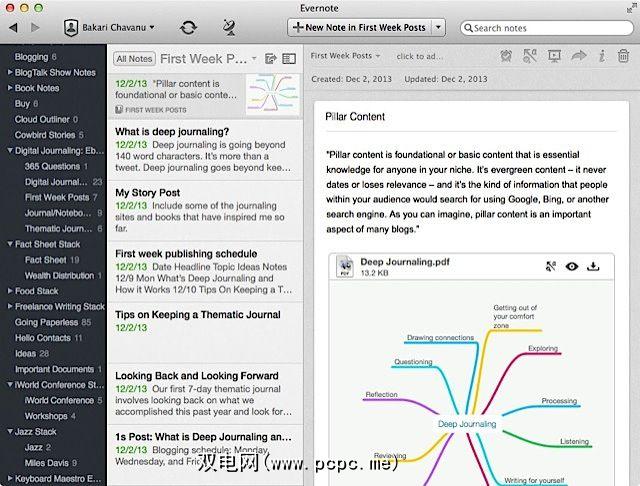Image resolution: width=640 pixels, height=486 pixels.
Task: Open the Fact Sheet notebook
Action: [52, 260]
